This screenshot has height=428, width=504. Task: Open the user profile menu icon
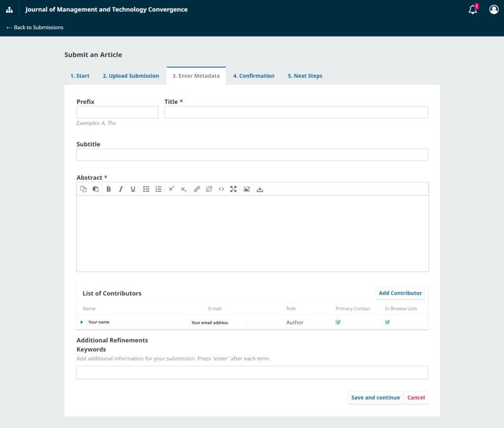click(x=494, y=9)
